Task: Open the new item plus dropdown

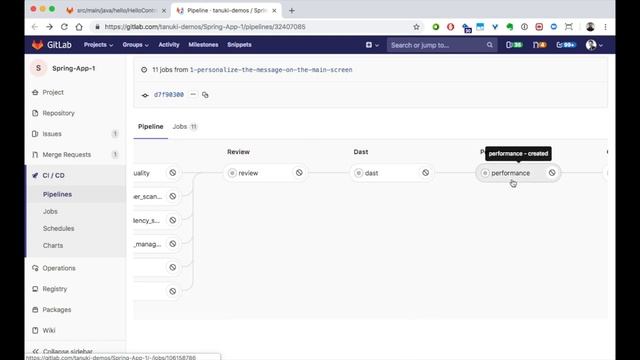Action: click(372, 45)
